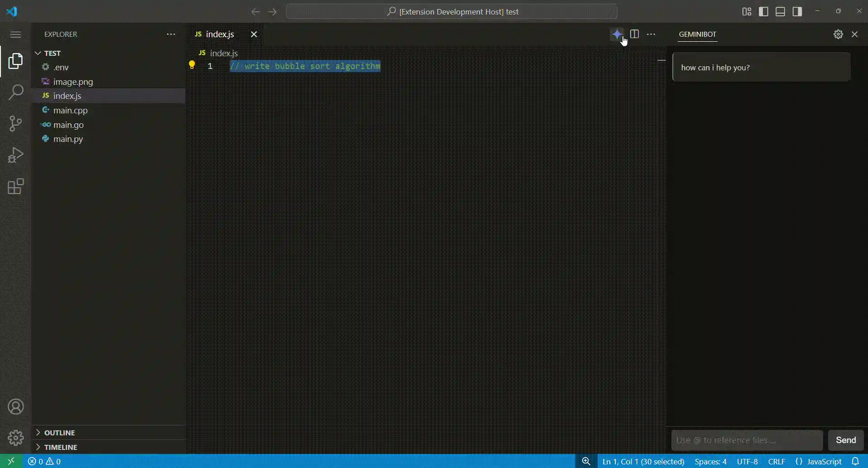Go back in navigation history
Screen dimensions: 868x468
(256, 12)
